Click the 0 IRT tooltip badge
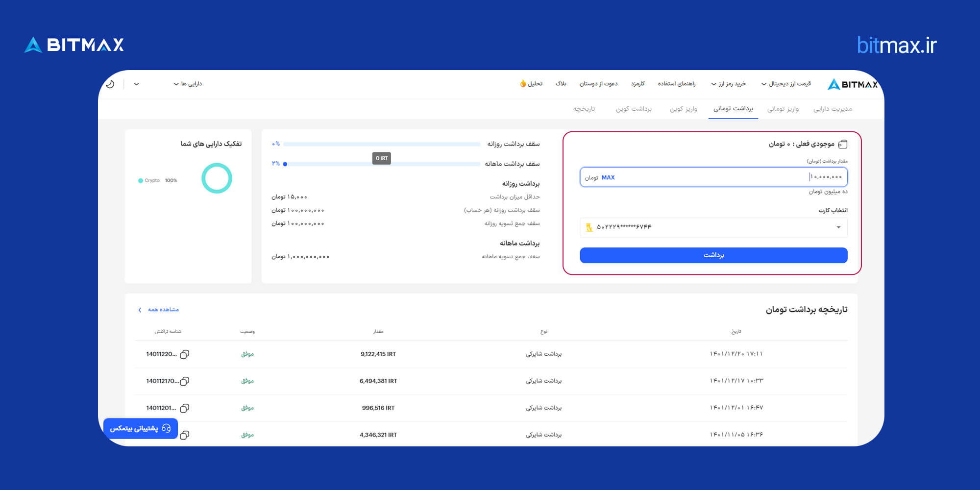Image resolution: width=980 pixels, height=490 pixels. [x=382, y=158]
